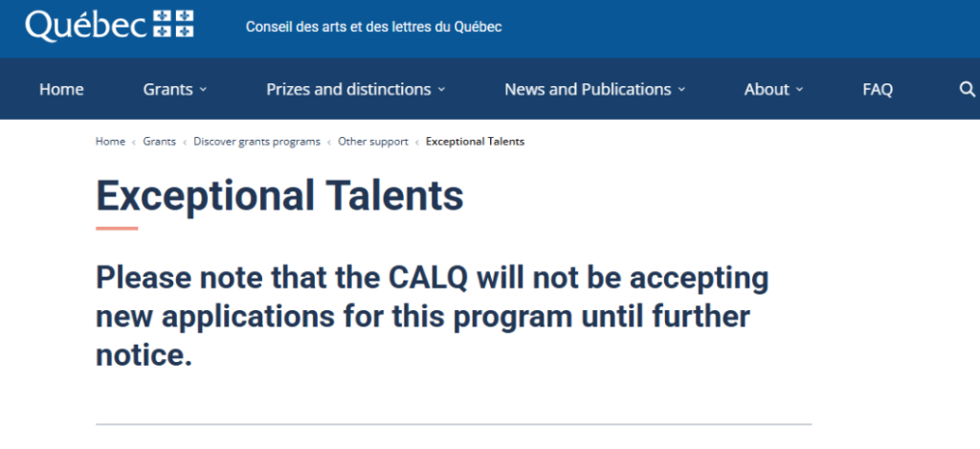Click Exceptional Talents breadcrumb item
Screen dimensions: 980x449
(475, 142)
